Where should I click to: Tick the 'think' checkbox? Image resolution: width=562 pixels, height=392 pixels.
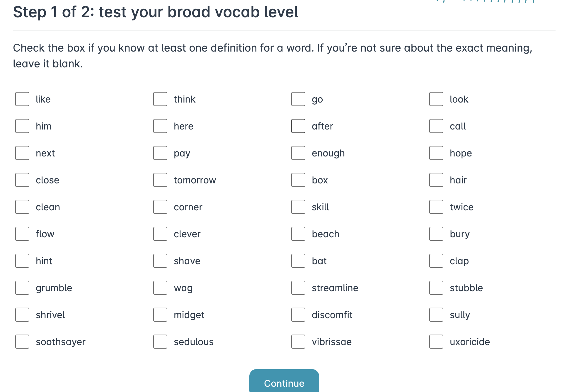(160, 99)
